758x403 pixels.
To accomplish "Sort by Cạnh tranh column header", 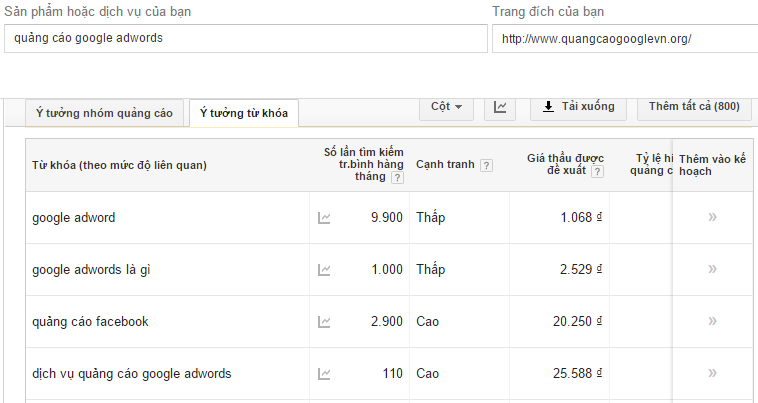I will 445,165.
